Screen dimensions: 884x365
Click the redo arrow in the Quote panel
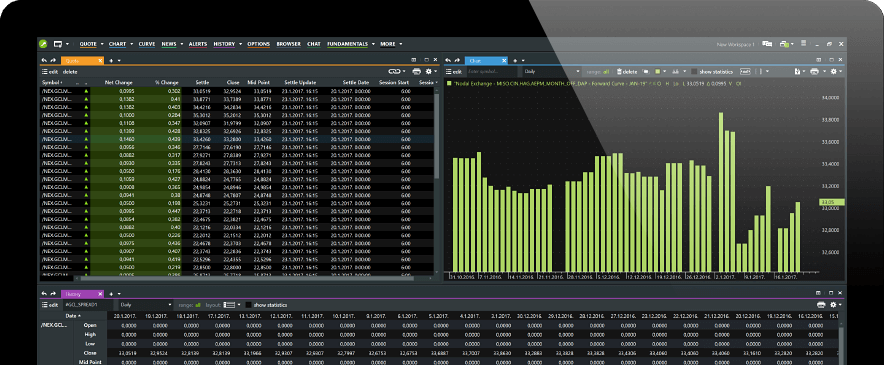click(x=53, y=60)
